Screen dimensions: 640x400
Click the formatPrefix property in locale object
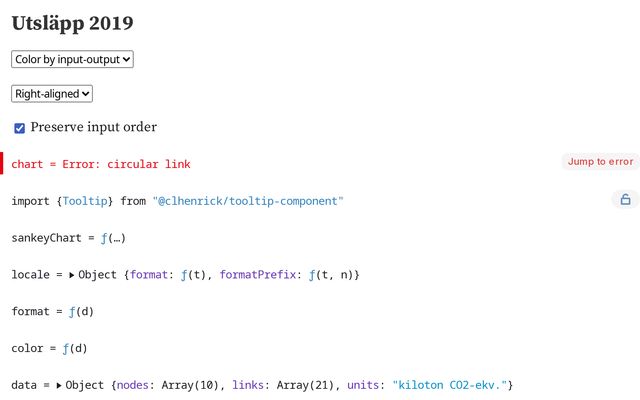(x=258, y=275)
